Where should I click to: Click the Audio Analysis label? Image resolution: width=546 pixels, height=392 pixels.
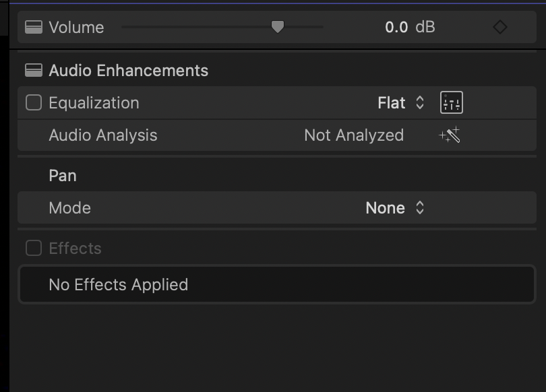[103, 135]
